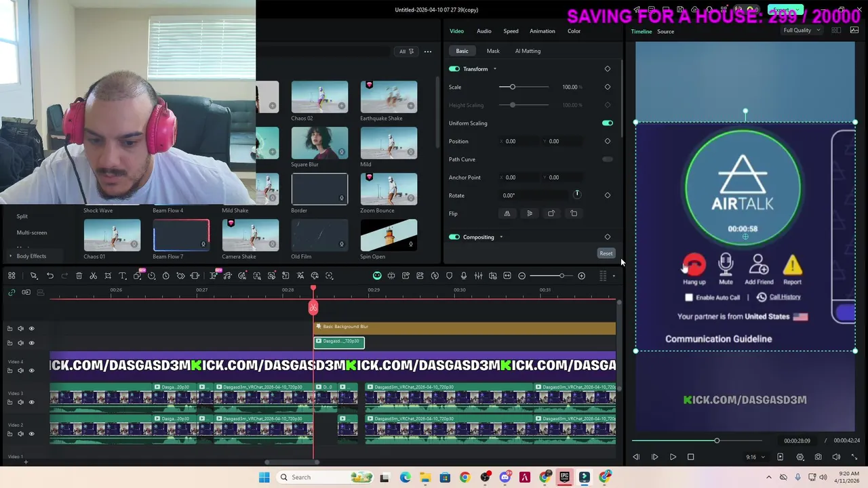The image size is (868, 488).
Task: Click the Flip vertical icon
Action: [530, 213]
